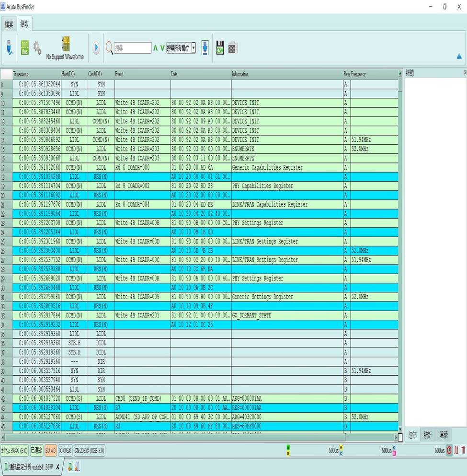Type in the 搜尋 search input field
Image resolution: width=467 pixels, height=476 pixels.
tap(133, 48)
